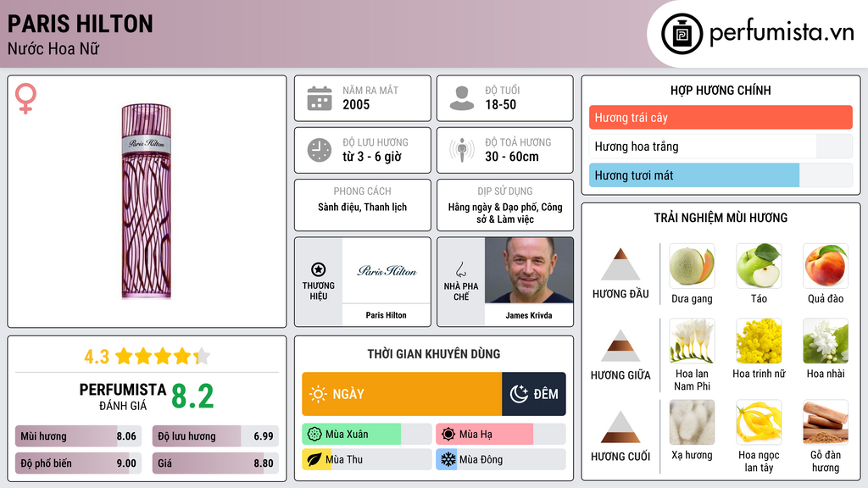
Task: Click the sun icon in the Ngày bar
Action: [318, 394]
